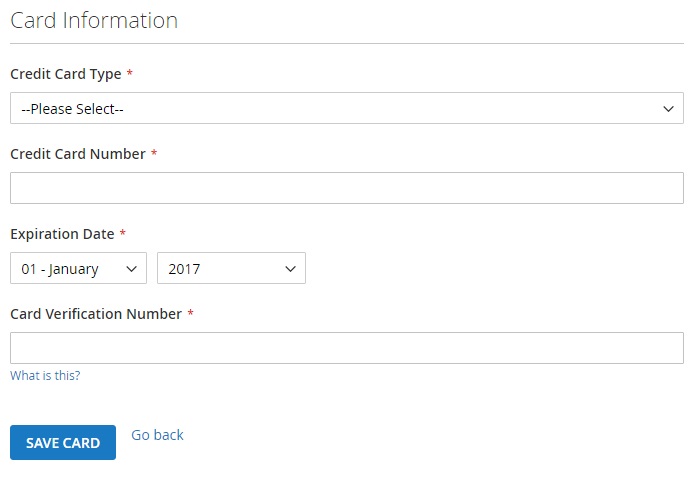Click the Card Verification Number label
699x479 pixels.
point(95,314)
